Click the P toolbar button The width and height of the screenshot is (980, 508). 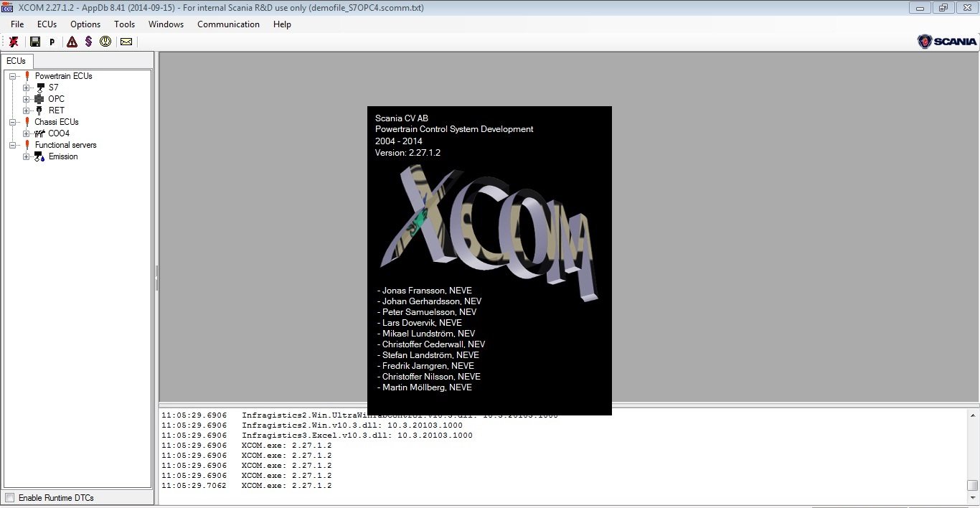[52, 42]
